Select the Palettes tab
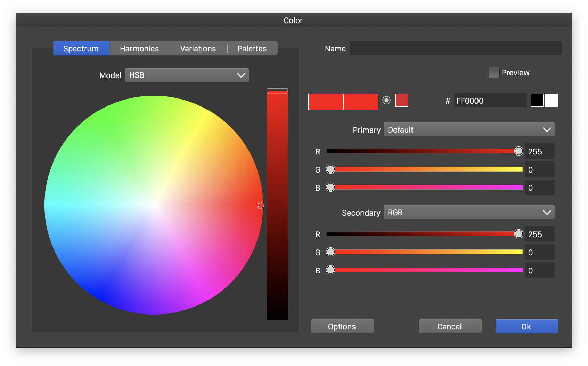Image resolution: width=588 pixels, height=366 pixels. [252, 49]
